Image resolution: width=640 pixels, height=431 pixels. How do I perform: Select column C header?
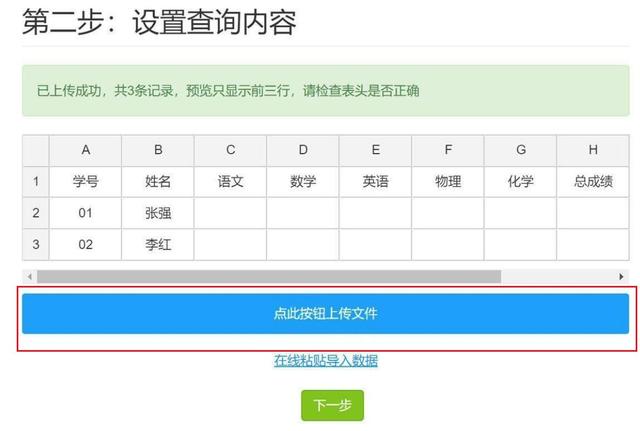(x=230, y=150)
